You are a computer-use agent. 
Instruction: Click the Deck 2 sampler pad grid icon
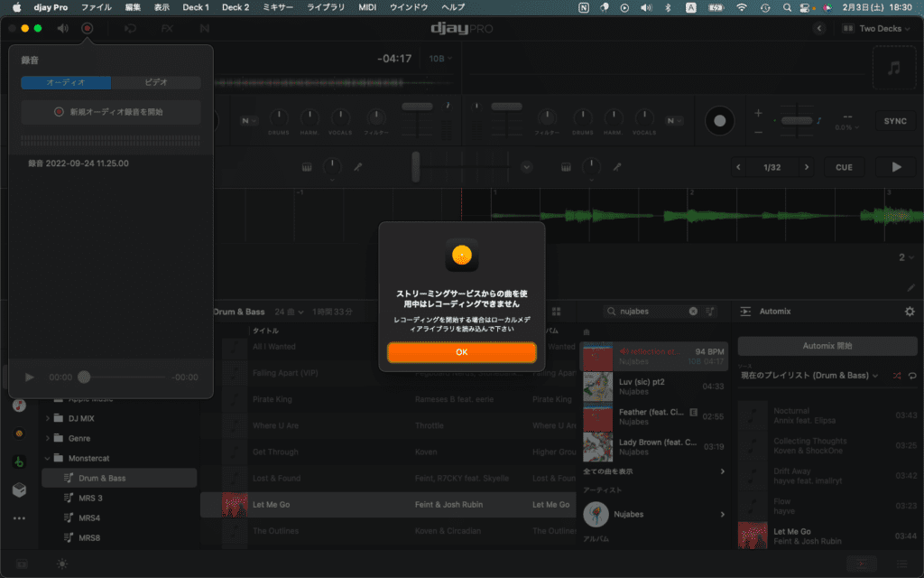point(566,167)
